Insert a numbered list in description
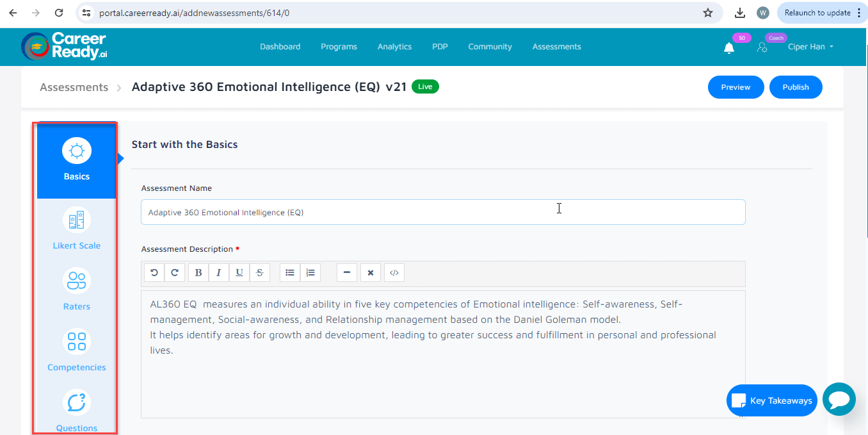The width and height of the screenshot is (868, 435). coord(310,273)
